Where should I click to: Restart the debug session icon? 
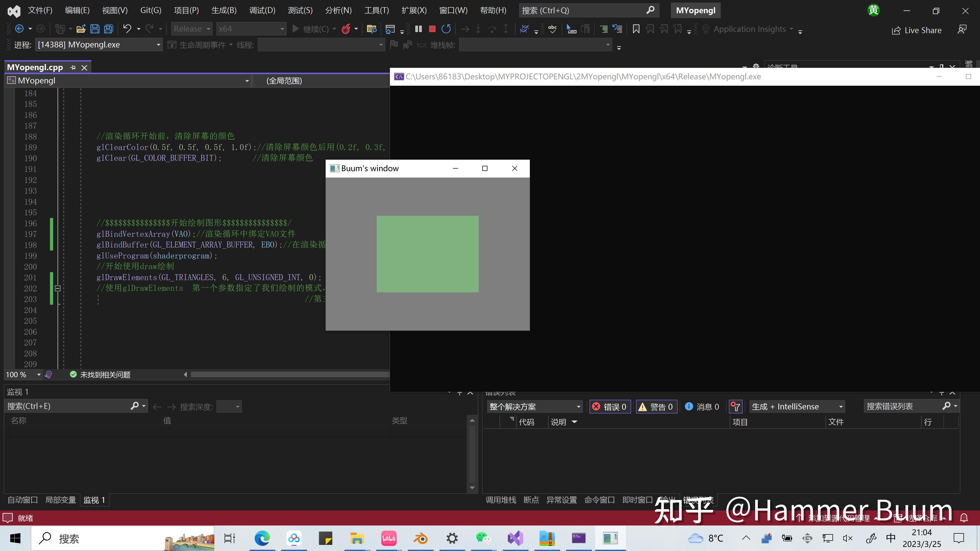coord(446,29)
